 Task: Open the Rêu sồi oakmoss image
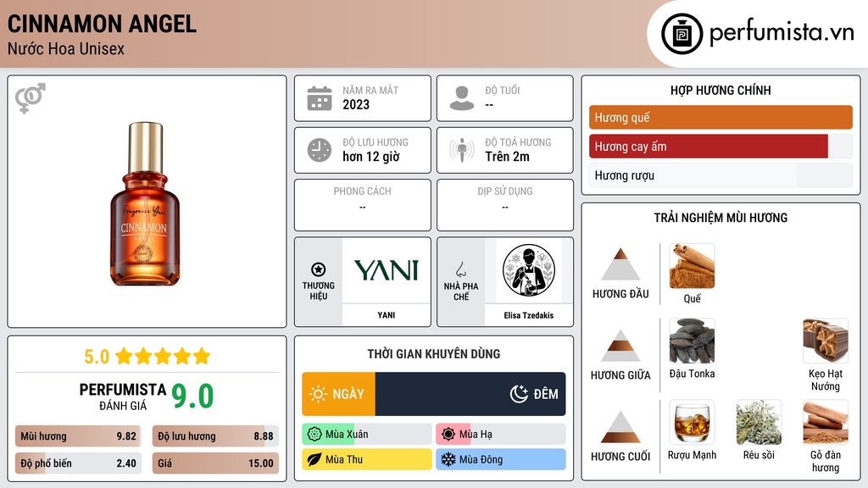(x=759, y=422)
